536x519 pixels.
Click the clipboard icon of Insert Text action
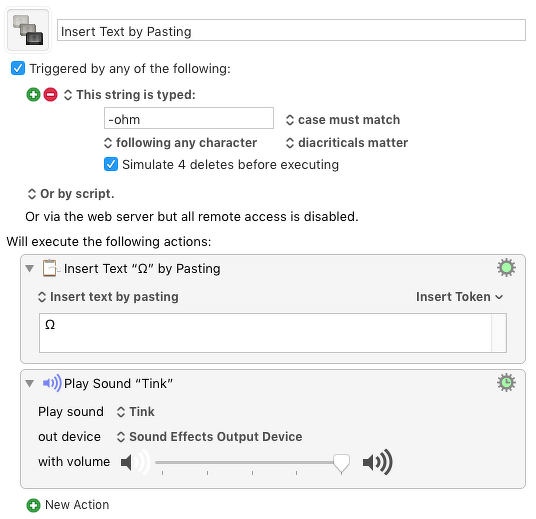click(x=50, y=268)
